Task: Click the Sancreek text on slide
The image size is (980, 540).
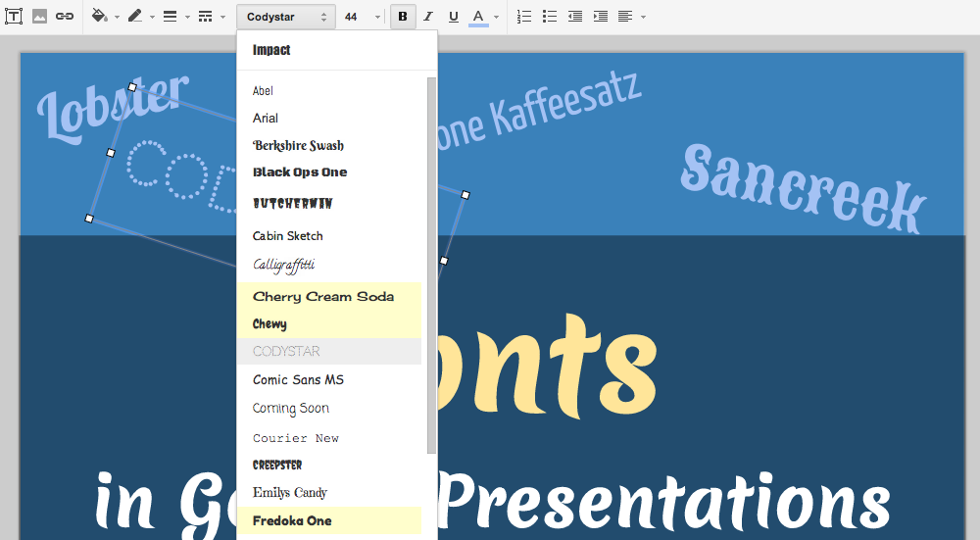Action: coord(804,189)
